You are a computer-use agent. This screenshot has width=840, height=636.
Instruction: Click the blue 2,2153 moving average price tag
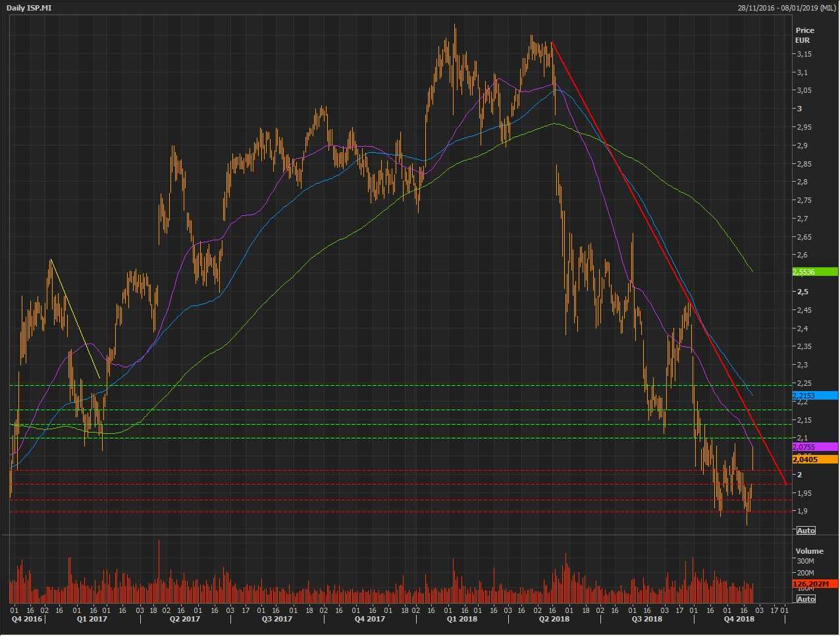pyautogui.click(x=814, y=396)
